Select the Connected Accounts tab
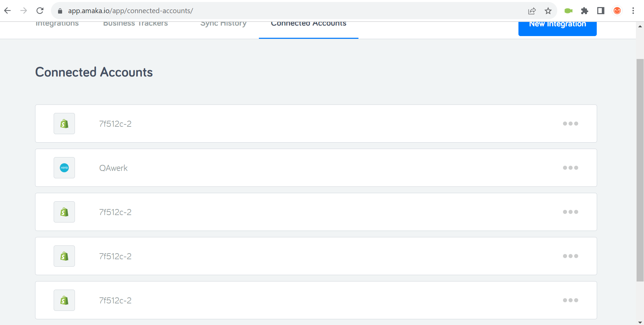 pyautogui.click(x=308, y=24)
